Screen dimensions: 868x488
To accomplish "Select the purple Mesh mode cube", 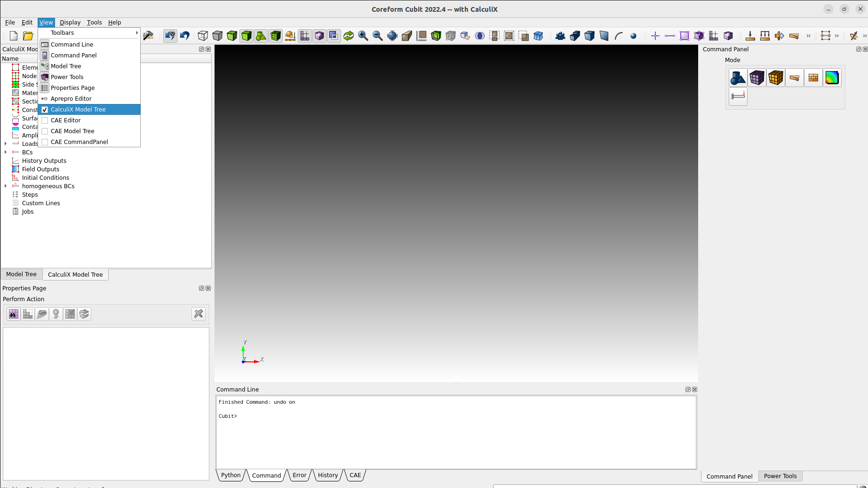I will click(x=757, y=78).
